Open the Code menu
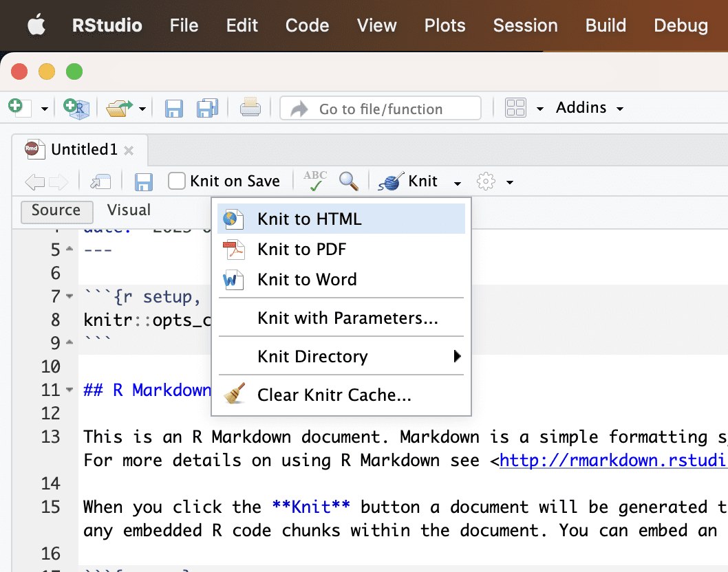Screen dimensions: 728x572 tap(308, 25)
